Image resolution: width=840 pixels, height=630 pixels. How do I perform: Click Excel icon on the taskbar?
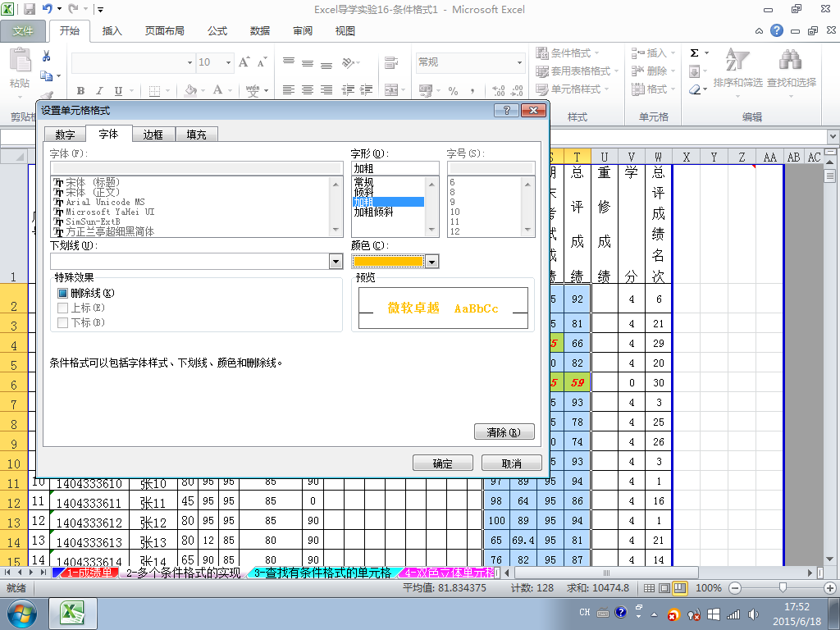pos(73,614)
